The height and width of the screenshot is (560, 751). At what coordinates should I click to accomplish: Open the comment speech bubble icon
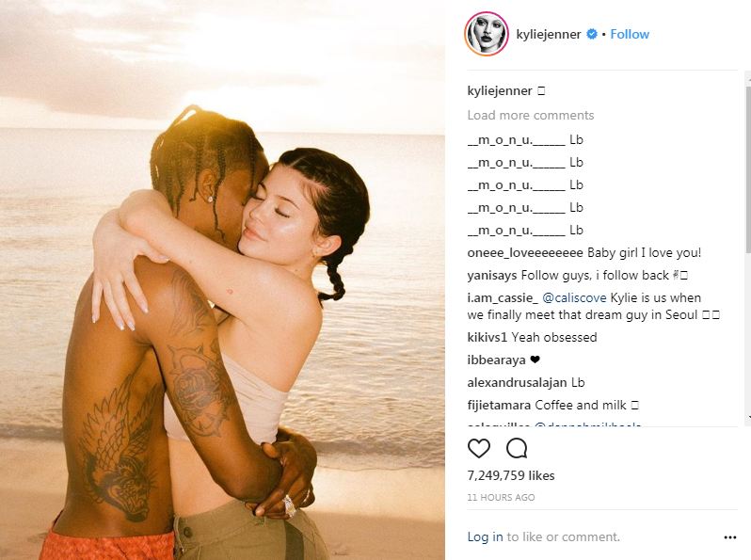[517, 448]
